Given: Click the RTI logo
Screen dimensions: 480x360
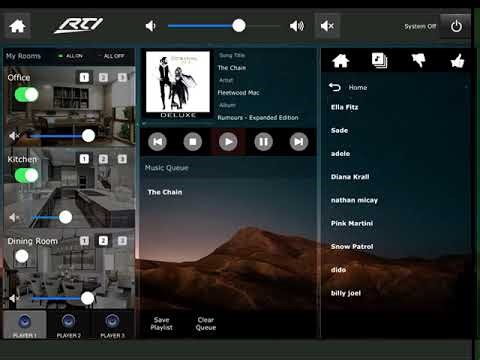Looking at the screenshot, I should coord(79,25).
